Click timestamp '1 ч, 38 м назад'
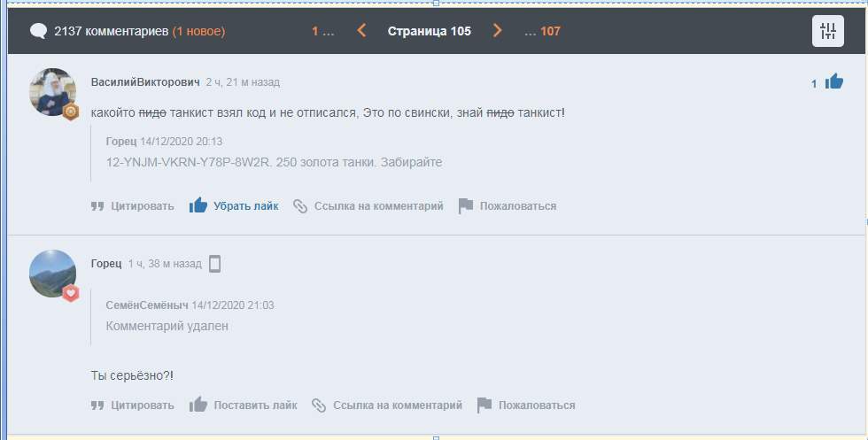The image size is (868, 440). tap(165, 264)
